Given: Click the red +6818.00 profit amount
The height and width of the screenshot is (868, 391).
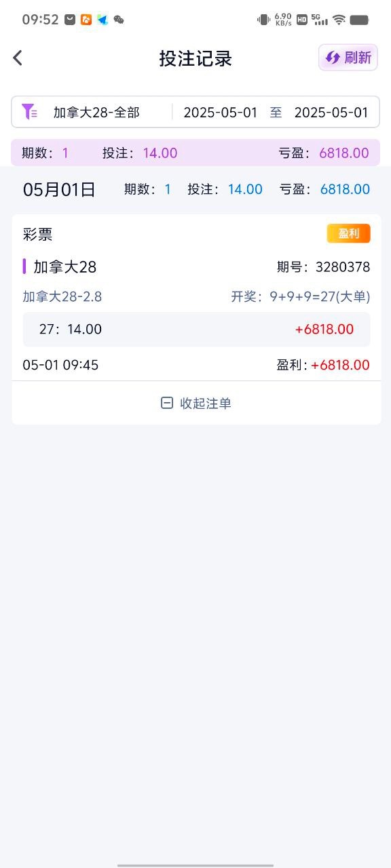Looking at the screenshot, I should coord(324,329).
